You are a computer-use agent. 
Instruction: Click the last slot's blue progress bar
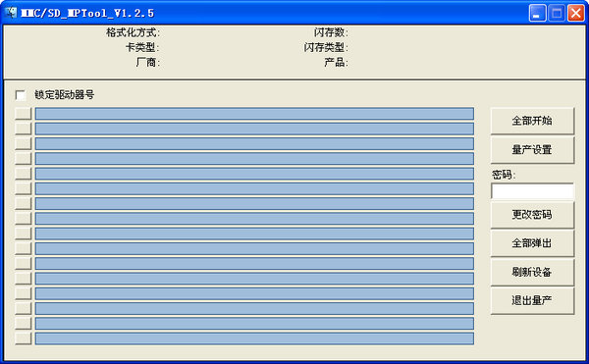pos(254,338)
